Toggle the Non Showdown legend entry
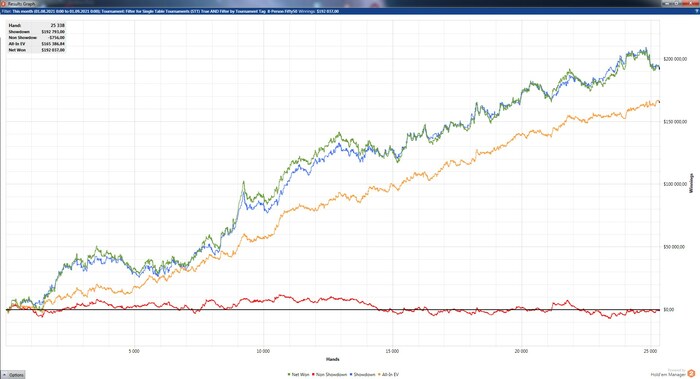The image size is (700, 379). click(x=329, y=375)
